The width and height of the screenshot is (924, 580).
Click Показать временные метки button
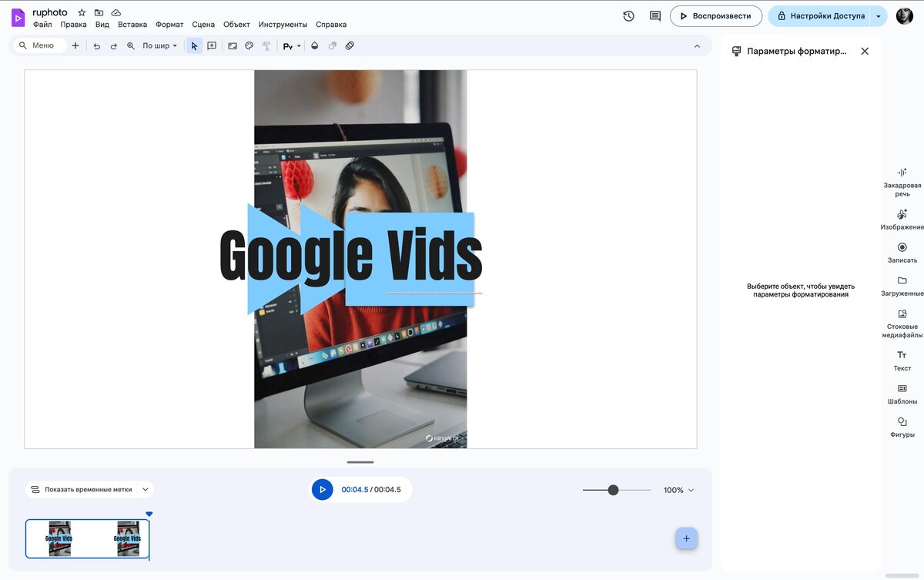(x=81, y=490)
